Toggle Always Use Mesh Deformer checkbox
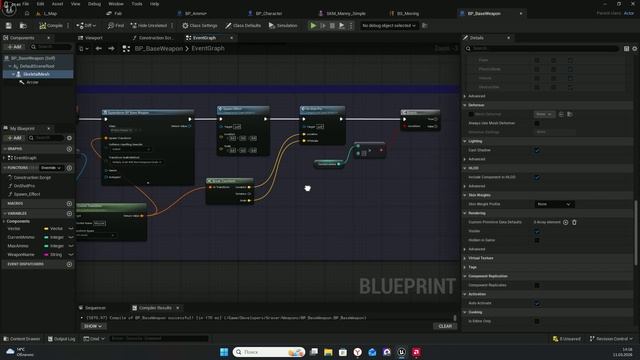Screen dimensions: 640x360 537,123
